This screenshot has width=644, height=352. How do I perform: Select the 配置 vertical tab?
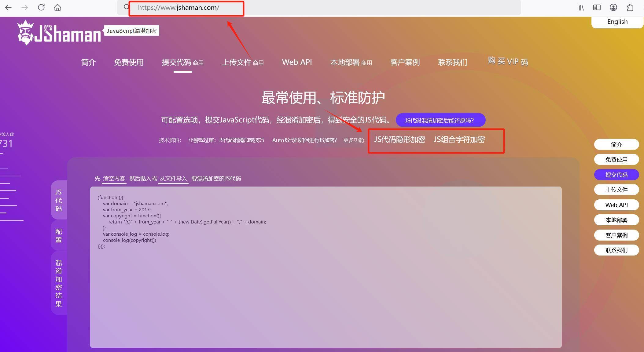point(59,235)
